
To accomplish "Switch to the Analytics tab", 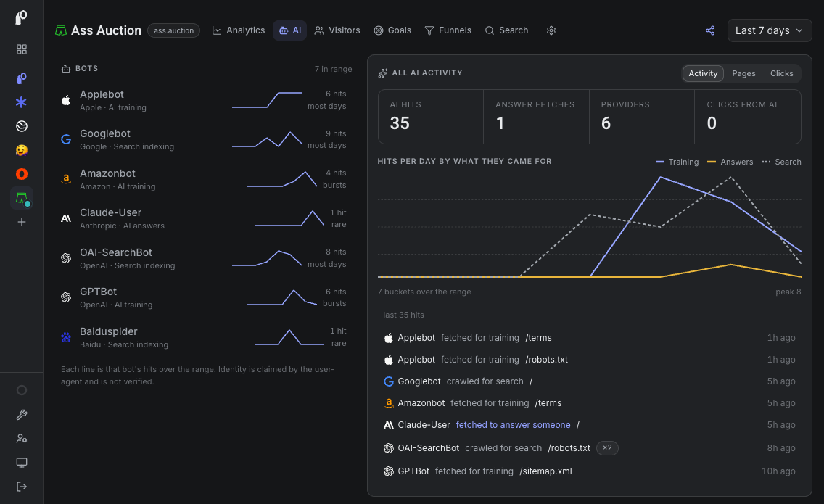I will tap(239, 30).
